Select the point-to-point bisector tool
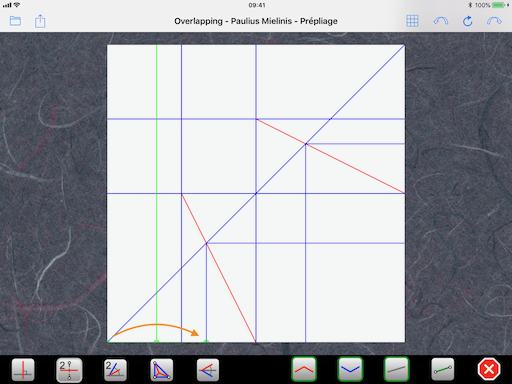This screenshot has height=384, width=512. coord(69,369)
